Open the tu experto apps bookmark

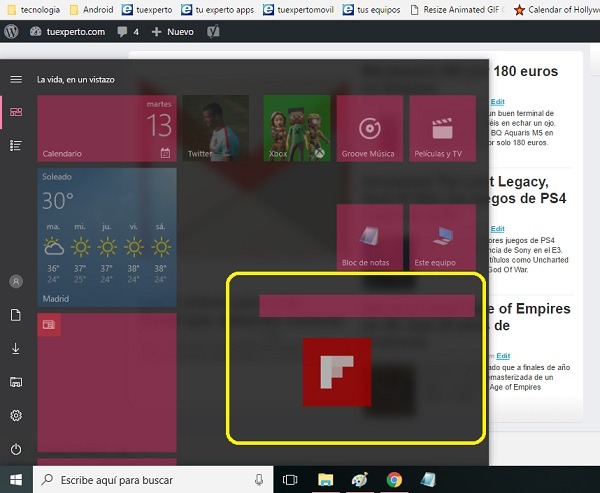pos(217,10)
